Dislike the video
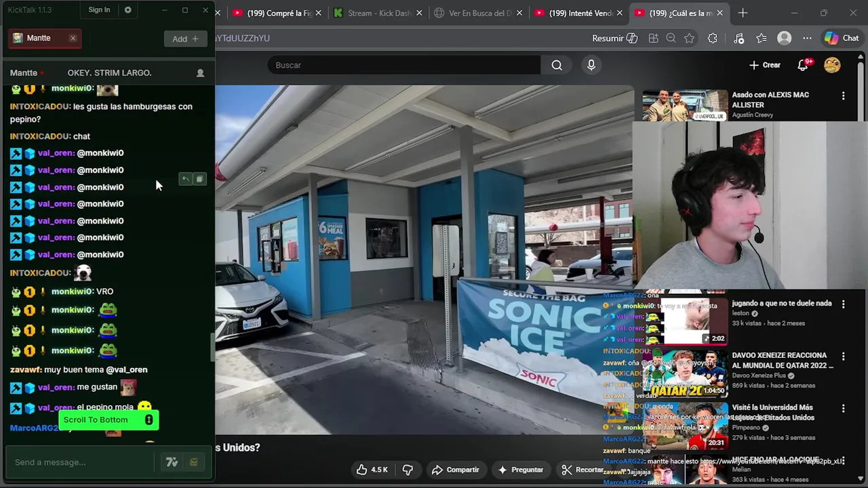The height and width of the screenshot is (488, 868). coord(408,470)
